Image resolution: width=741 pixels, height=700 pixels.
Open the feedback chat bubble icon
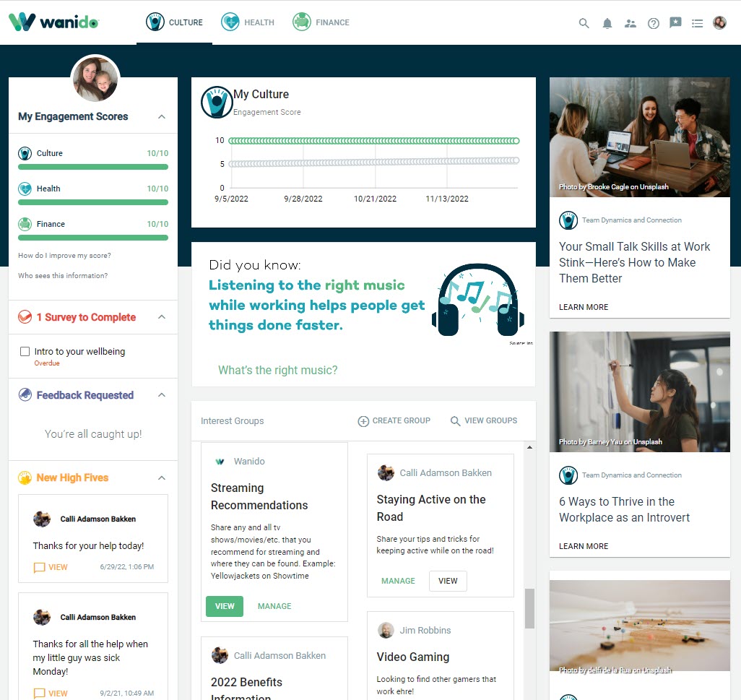675,22
